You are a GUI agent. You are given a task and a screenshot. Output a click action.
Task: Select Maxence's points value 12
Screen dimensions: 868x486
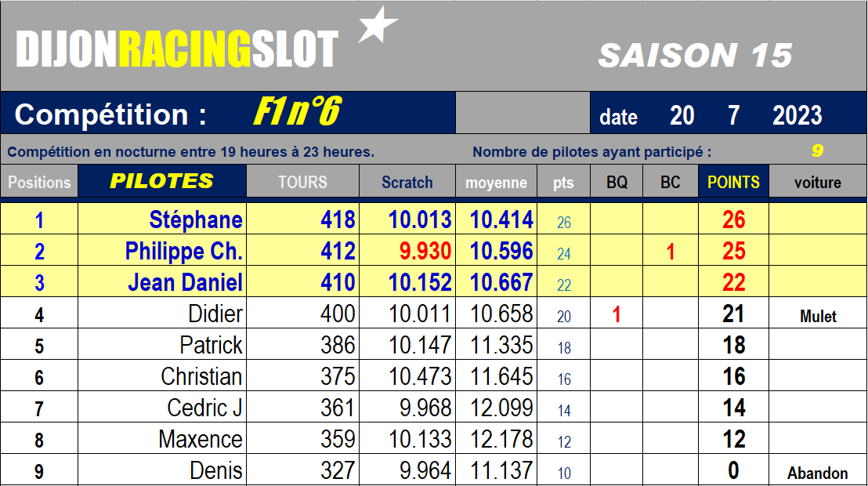733,439
